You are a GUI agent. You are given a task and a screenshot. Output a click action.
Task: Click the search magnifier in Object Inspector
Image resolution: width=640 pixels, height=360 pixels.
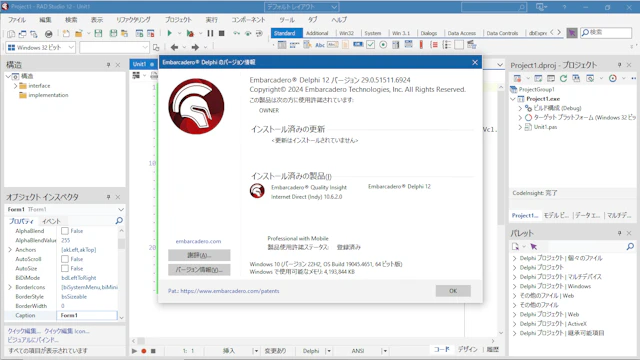(119, 221)
